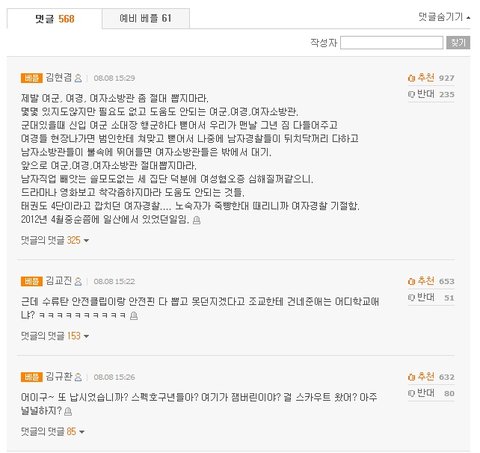
Task: Collapse comments with 댓글숨기기
Action: 444,17
